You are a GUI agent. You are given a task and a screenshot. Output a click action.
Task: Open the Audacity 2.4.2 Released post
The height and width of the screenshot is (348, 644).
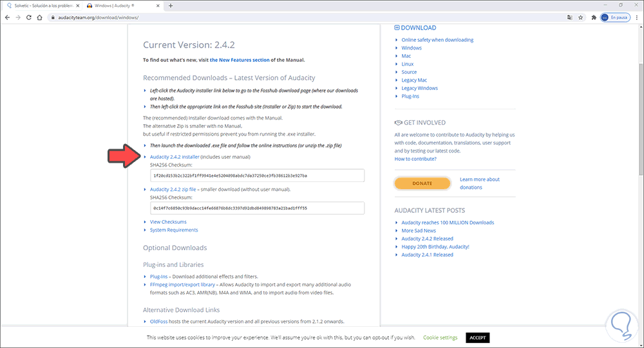click(x=427, y=239)
